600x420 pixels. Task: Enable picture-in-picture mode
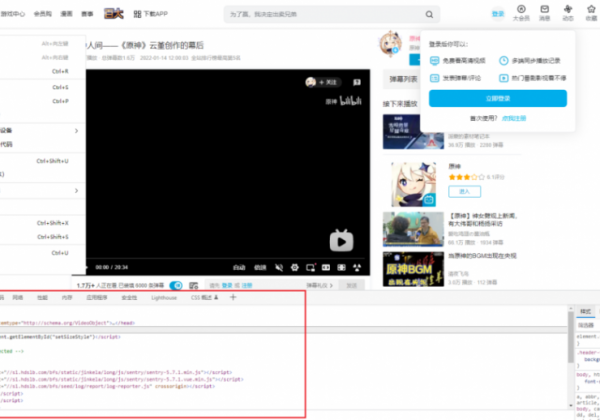coord(310,267)
